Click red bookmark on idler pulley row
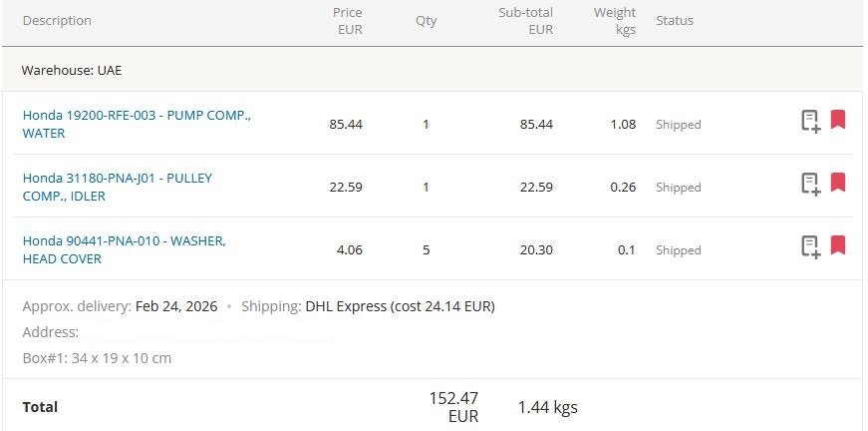 (838, 183)
